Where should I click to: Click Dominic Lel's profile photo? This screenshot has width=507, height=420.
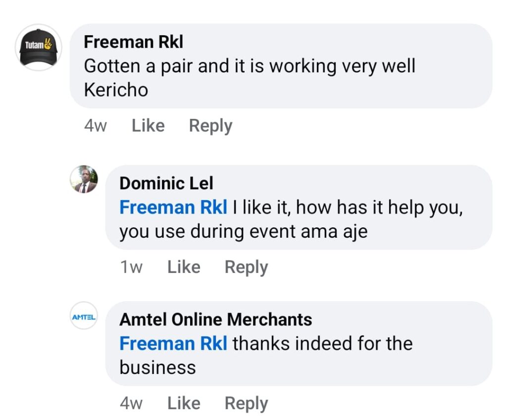(84, 179)
